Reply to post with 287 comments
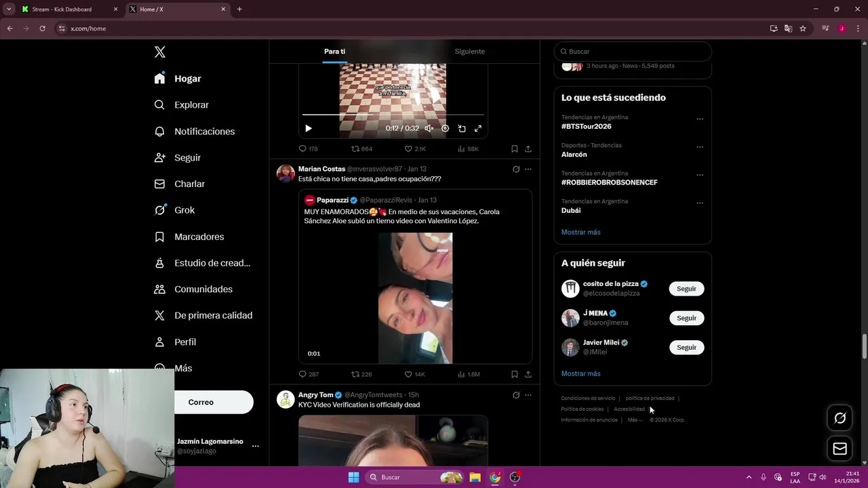The width and height of the screenshot is (868, 488). tap(308, 374)
